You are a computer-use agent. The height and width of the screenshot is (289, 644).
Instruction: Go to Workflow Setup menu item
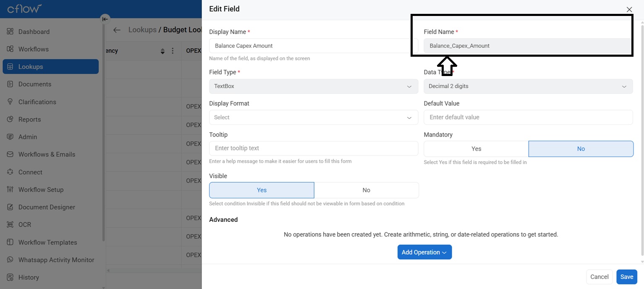(x=41, y=189)
